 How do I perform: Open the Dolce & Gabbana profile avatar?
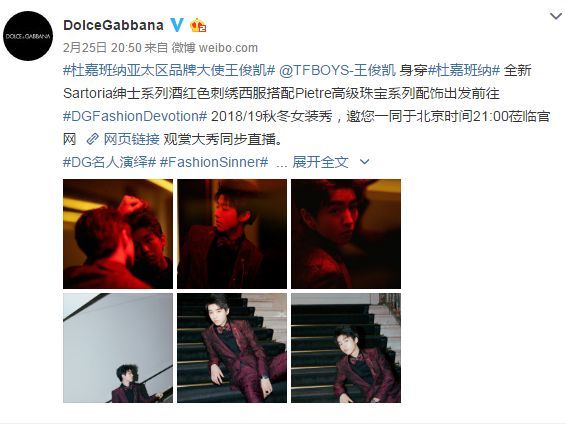pos(28,36)
